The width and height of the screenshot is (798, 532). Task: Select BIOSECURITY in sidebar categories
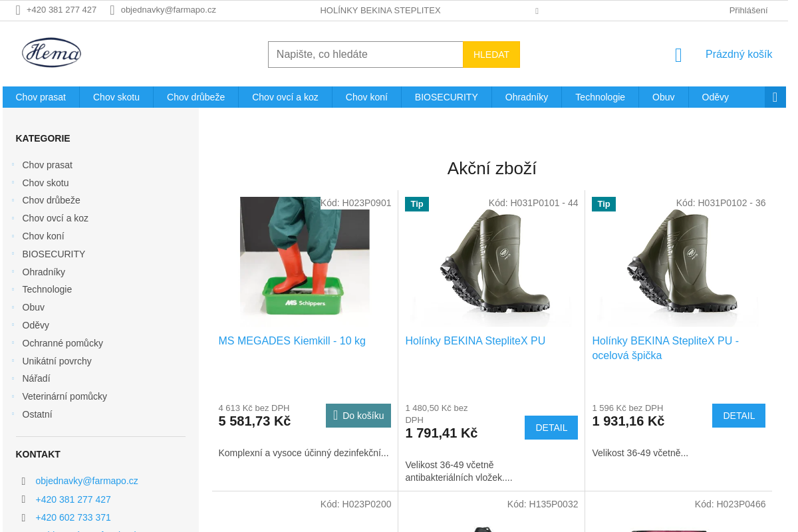(x=54, y=254)
